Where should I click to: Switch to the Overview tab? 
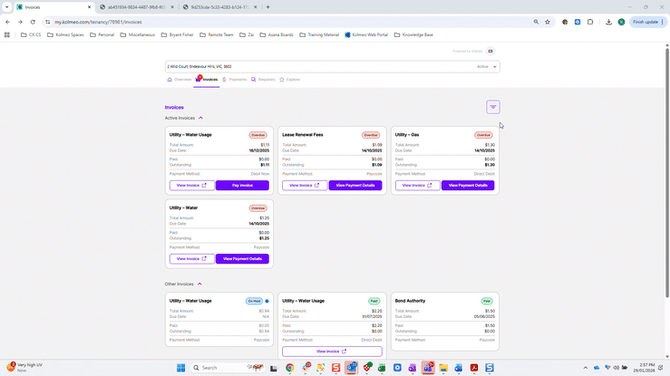click(x=179, y=79)
